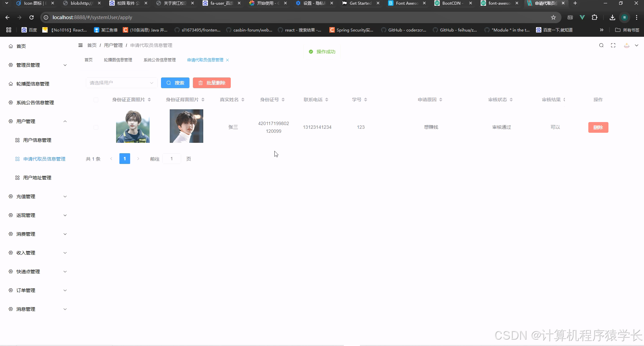
Task: Go to 首页 via breadcrumb
Action: pyautogui.click(x=92, y=45)
